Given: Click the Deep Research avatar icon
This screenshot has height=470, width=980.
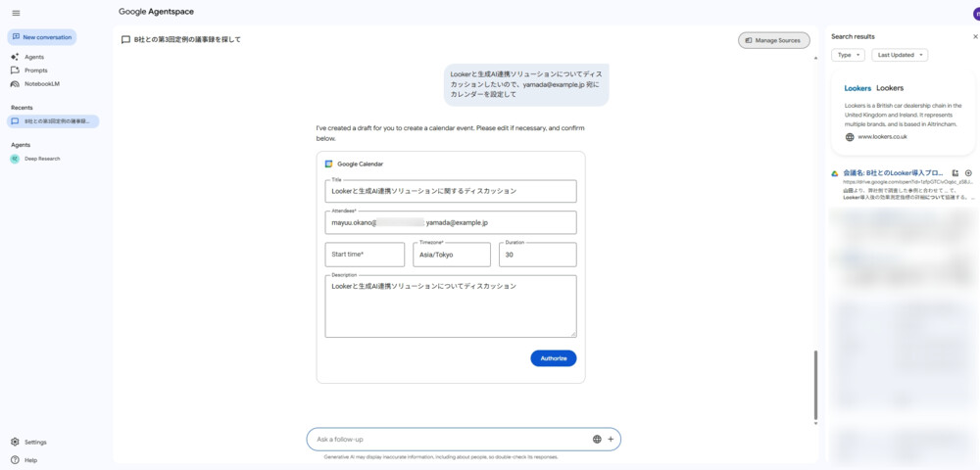Looking at the screenshot, I should tap(15, 159).
